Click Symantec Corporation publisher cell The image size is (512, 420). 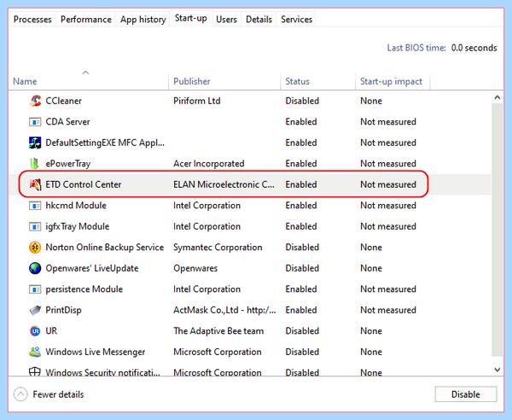pyautogui.click(x=218, y=248)
